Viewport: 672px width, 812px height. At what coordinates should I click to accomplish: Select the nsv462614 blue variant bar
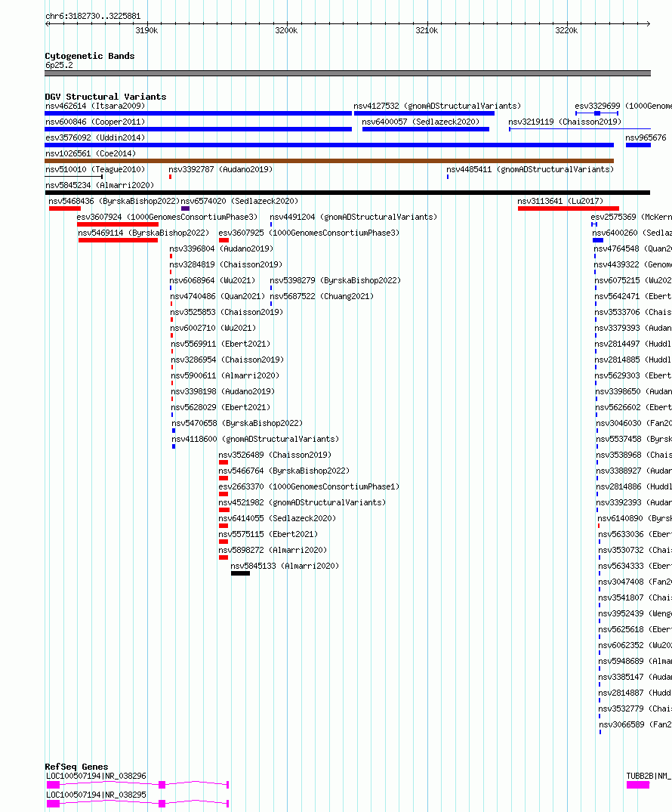pyautogui.click(x=199, y=113)
